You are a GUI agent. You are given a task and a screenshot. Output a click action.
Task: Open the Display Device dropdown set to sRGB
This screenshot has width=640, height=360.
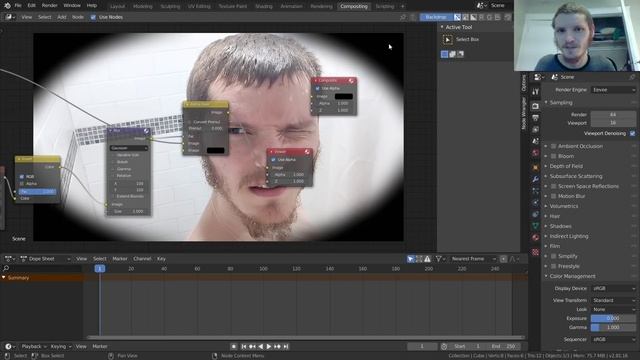(x=613, y=289)
